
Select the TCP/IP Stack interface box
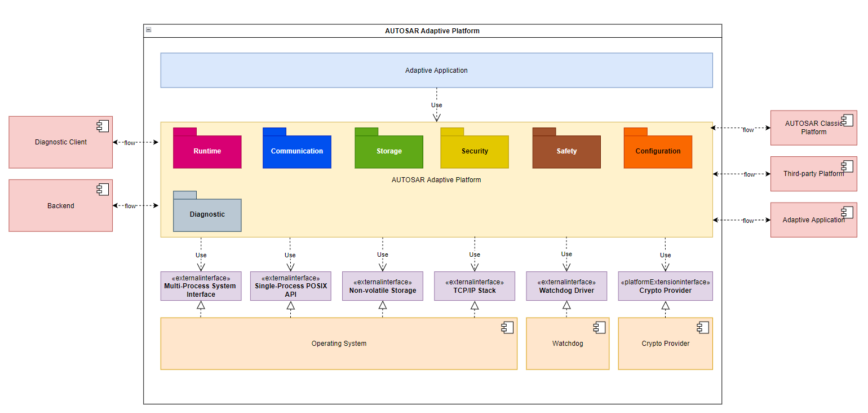(474, 286)
